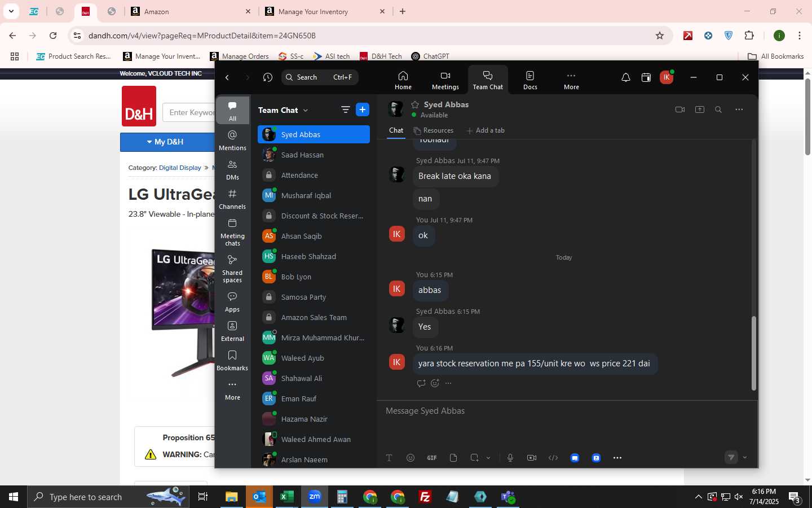The width and height of the screenshot is (812, 508).
Task: Open chat header more options ellipsis
Action: point(739,110)
